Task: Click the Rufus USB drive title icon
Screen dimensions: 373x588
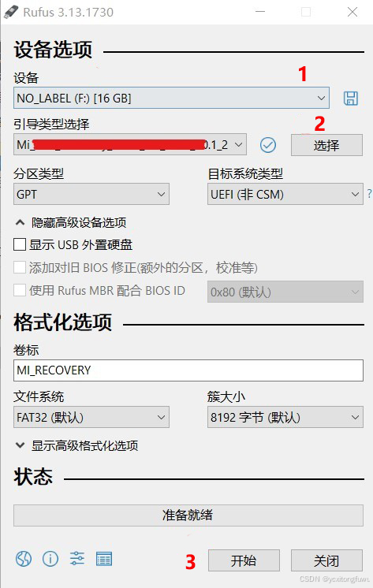Action: 11,12
